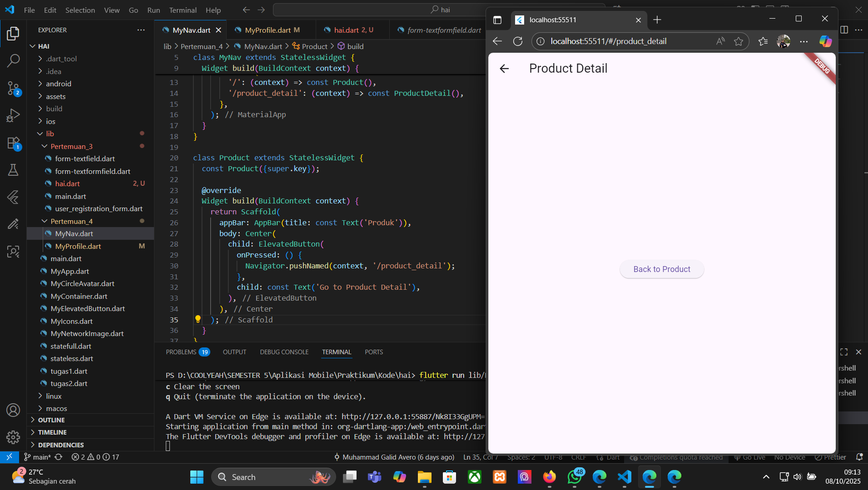Refresh the localhost browser page

pyautogui.click(x=518, y=41)
